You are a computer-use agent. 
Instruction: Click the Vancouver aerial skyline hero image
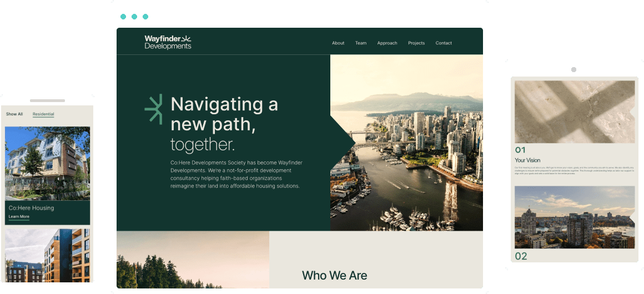coord(406,143)
